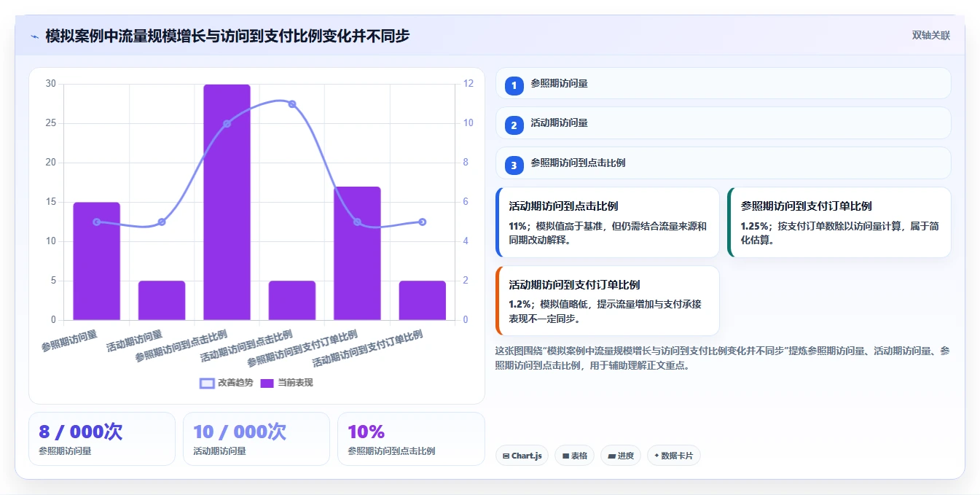Click the tallest bar for 参照期访问到点击比例
The height and width of the screenshot is (495, 980).
click(227, 202)
